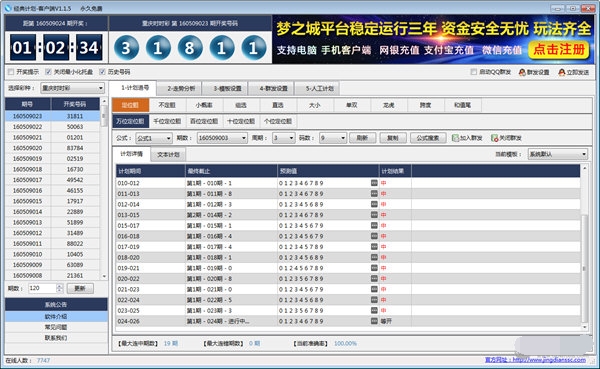Click the 期号 column header

[28, 104]
